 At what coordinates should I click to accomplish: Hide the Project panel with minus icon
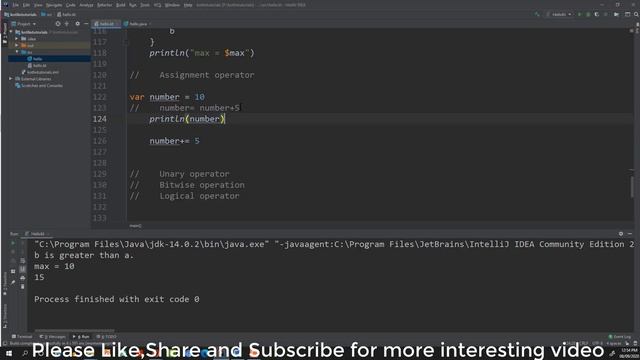[86, 24]
